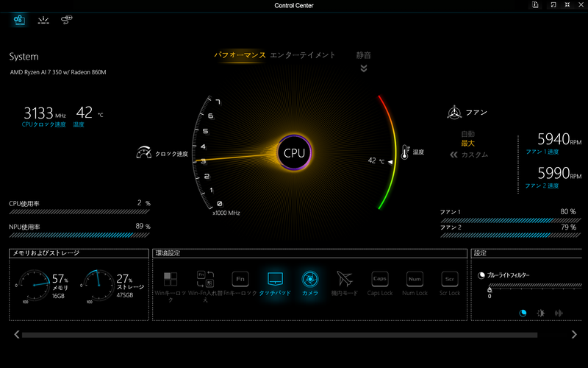Expand the double chevron under 静音
The width and height of the screenshot is (588, 368).
[x=363, y=68]
